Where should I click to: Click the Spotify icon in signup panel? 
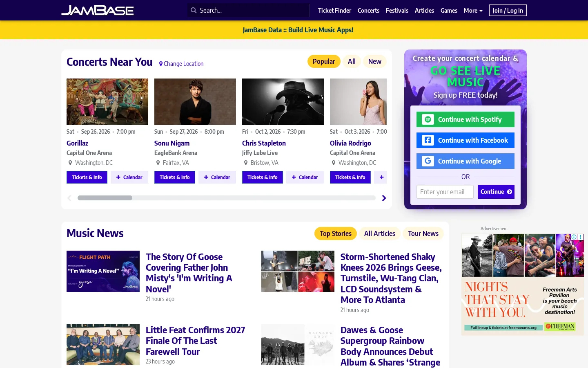coord(428,119)
